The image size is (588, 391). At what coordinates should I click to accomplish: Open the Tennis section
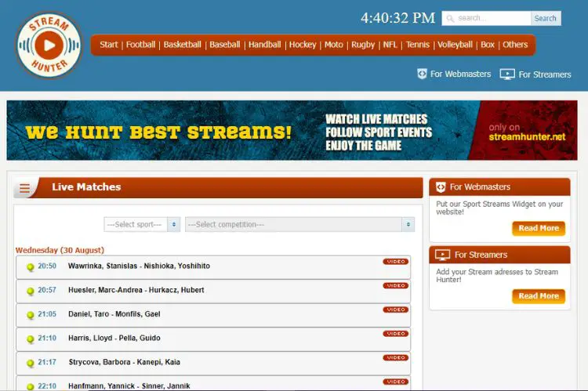[x=418, y=45]
